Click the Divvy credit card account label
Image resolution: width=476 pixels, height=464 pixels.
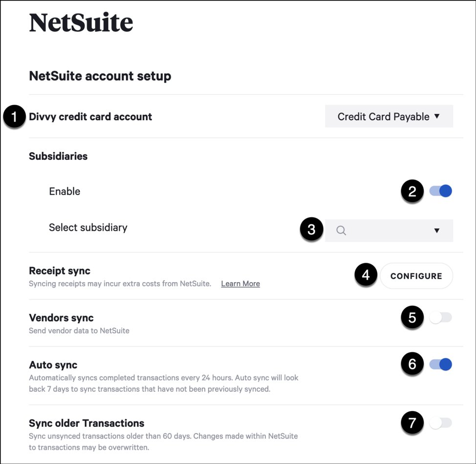point(91,117)
